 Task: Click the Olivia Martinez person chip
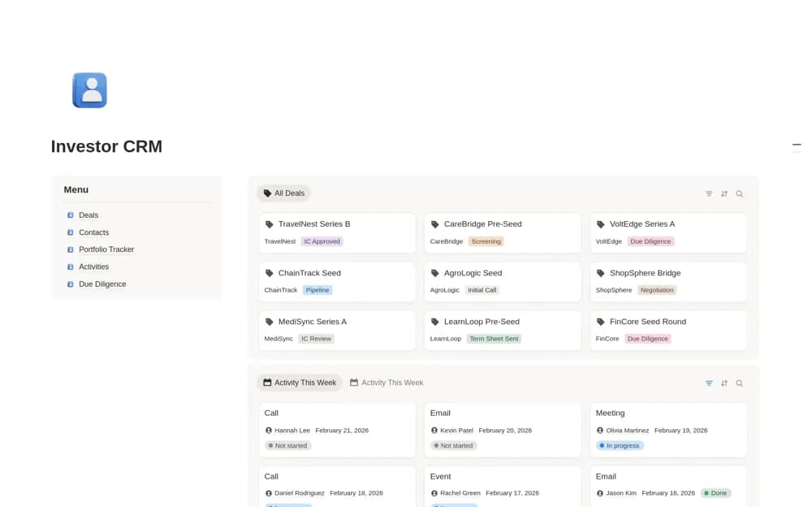click(x=623, y=431)
